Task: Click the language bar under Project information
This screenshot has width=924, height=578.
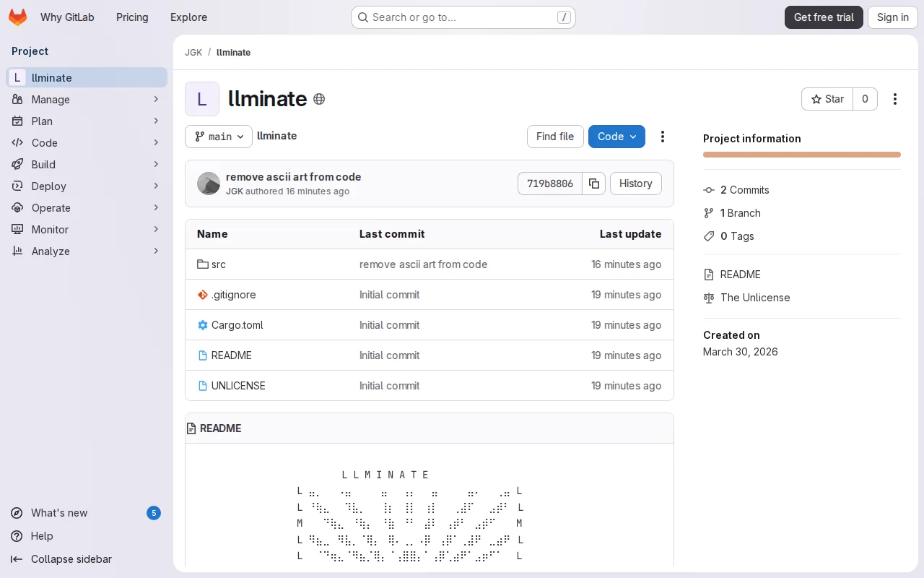Action: click(x=802, y=155)
